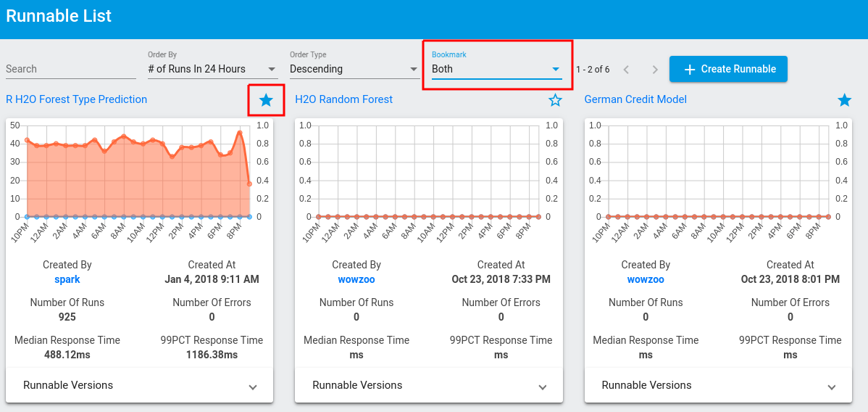Go to the previous page of runnables
The width and height of the screenshot is (868, 412).
(x=626, y=70)
